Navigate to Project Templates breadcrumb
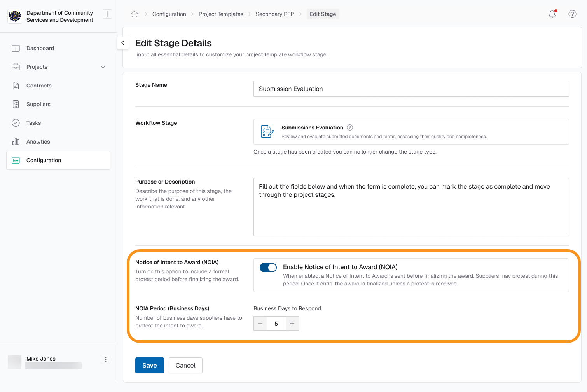This screenshot has height=392, width=587. 221,14
